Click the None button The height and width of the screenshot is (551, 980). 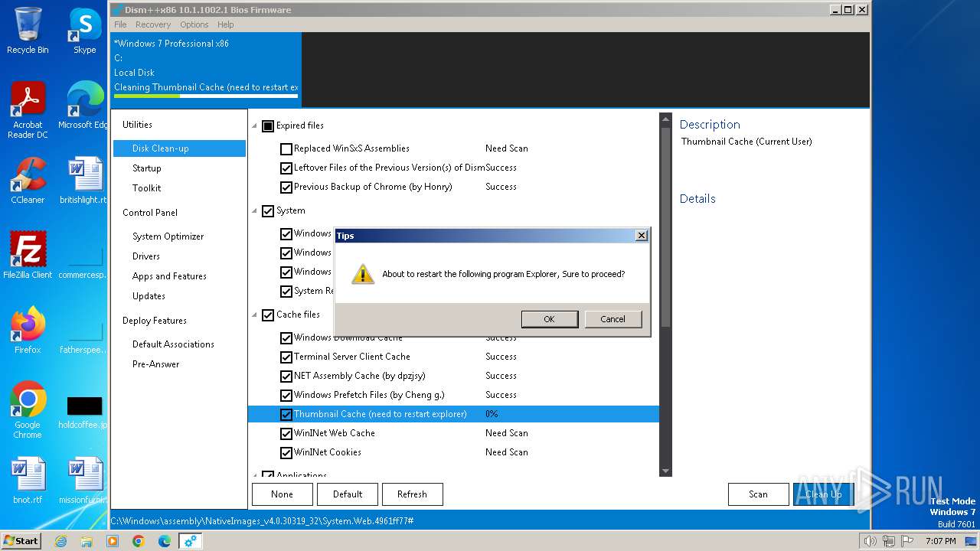coord(282,494)
